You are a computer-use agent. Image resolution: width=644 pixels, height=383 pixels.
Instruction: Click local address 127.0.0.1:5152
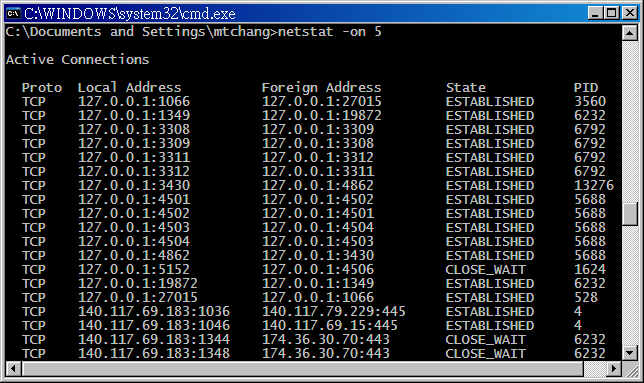(134, 269)
